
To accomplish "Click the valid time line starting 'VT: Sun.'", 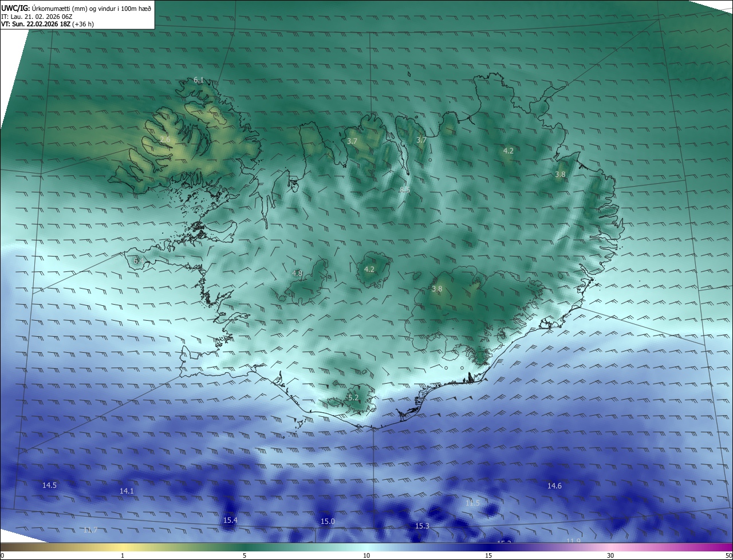I will (48, 25).
